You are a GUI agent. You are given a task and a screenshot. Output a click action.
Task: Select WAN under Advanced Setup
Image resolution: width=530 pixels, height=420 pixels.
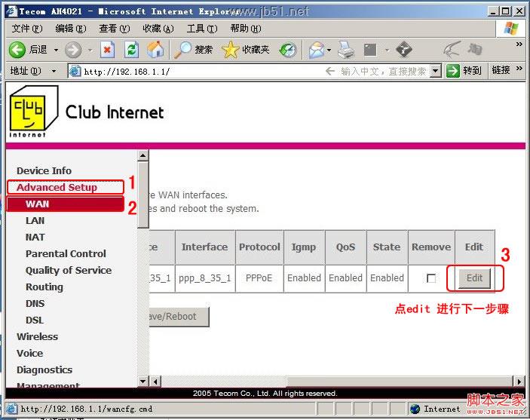[x=38, y=204]
